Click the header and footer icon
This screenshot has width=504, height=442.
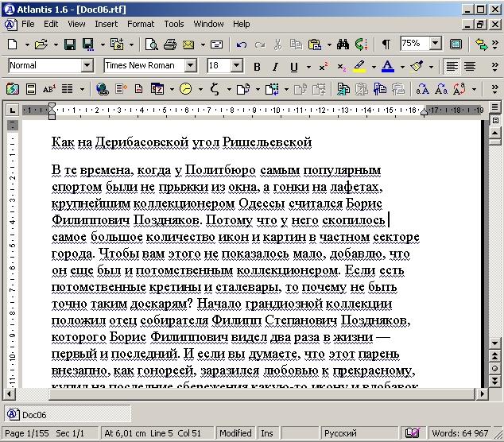pos(30,89)
